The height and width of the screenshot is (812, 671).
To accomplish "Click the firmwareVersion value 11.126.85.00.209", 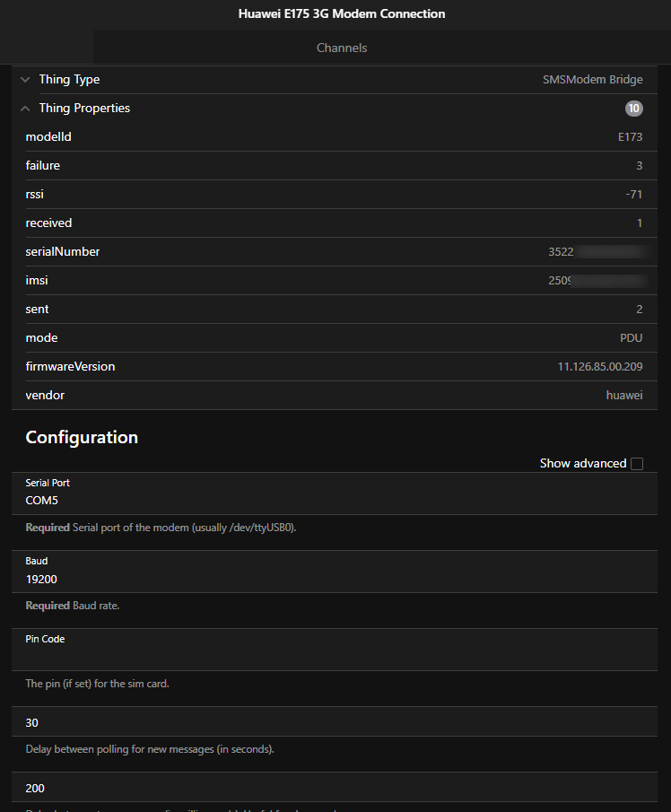I will (600, 367).
